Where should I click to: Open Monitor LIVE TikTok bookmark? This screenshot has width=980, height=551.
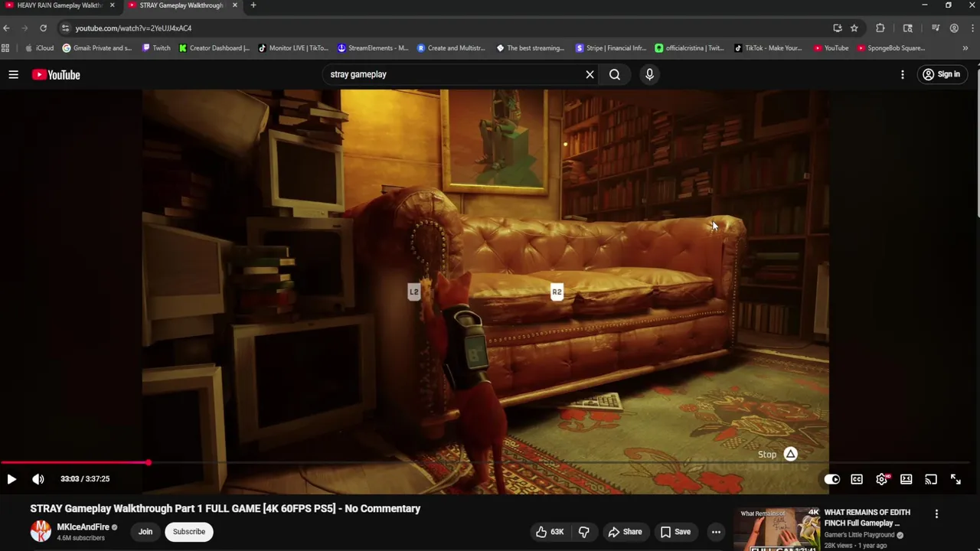pos(293,48)
